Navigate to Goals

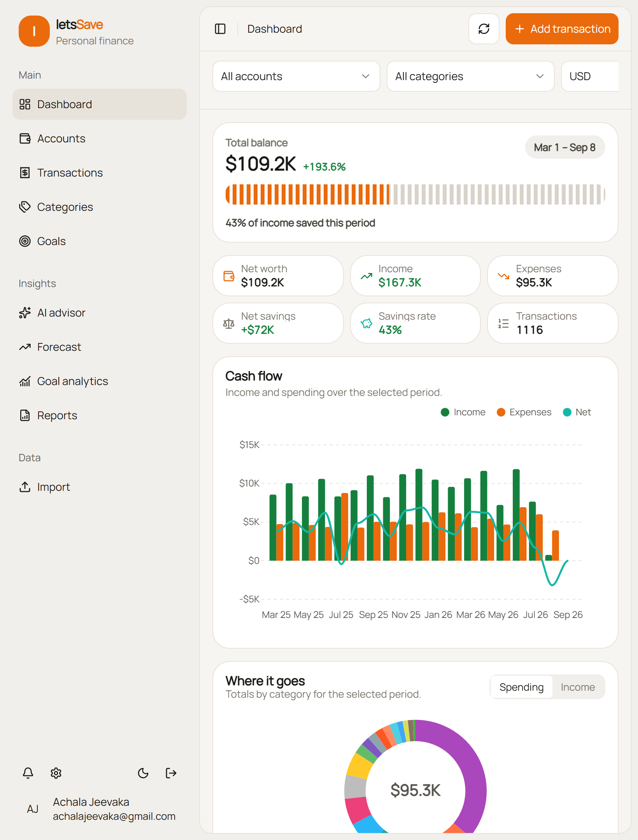100,241
